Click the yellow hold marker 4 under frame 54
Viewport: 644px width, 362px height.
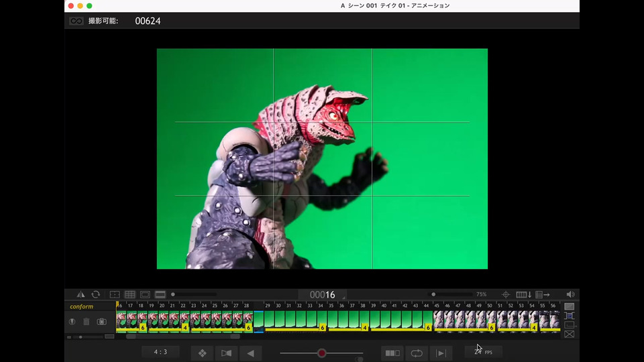[534, 328]
